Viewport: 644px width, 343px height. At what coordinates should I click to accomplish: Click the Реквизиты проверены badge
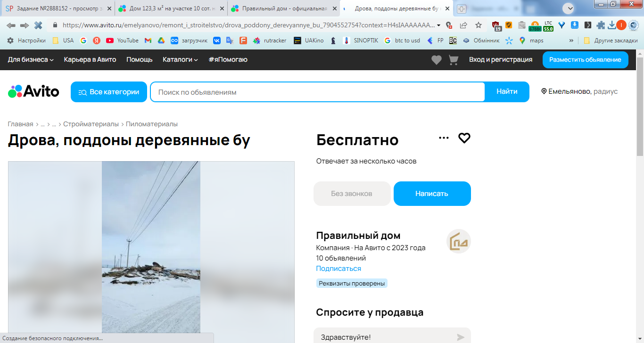[352, 283]
